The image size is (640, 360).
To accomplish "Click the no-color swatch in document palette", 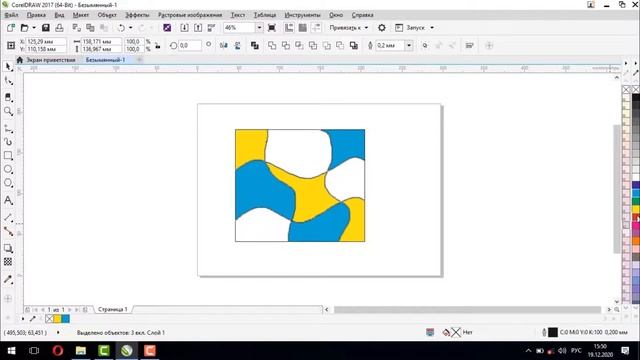I will pos(49,318).
